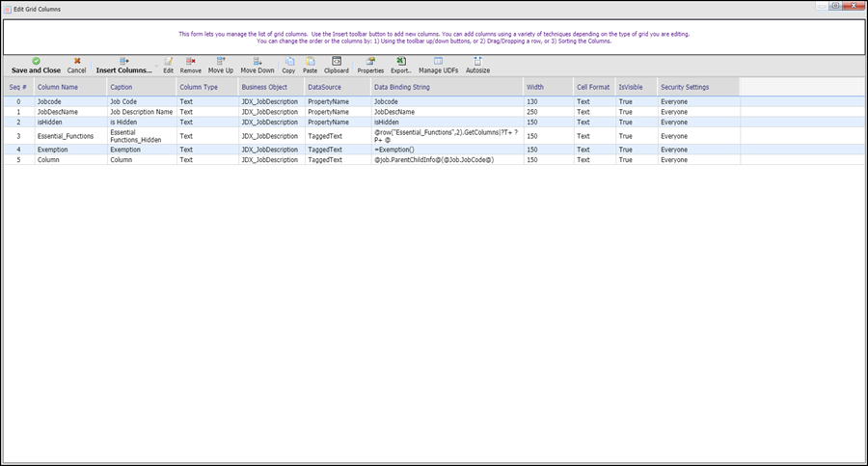Remove the selected column using Remove icon

click(191, 66)
